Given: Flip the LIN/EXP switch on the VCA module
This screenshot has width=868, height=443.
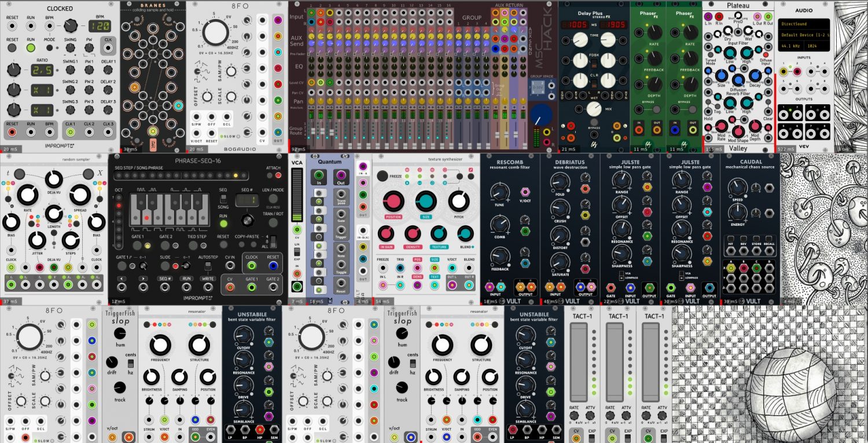Looking at the screenshot, I should click(297, 253).
